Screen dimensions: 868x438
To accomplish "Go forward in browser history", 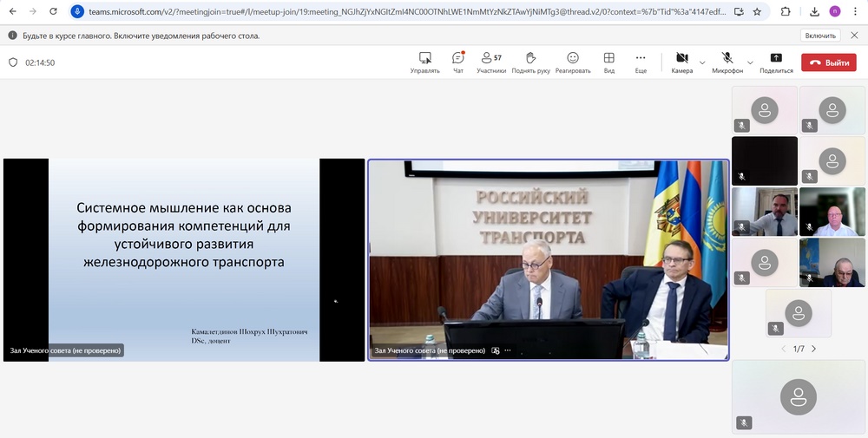I will pyautogui.click(x=33, y=11).
